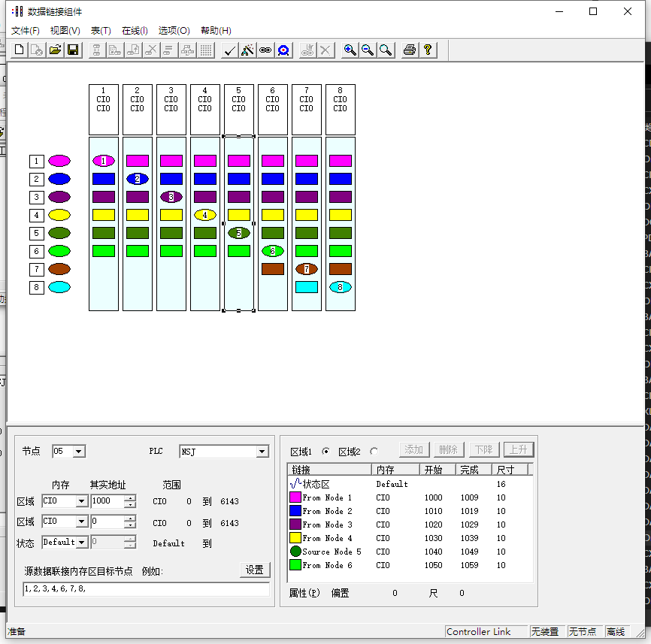Open the 状态 Default dropdown
The height and width of the screenshot is (644, 651).
point(82,542)
